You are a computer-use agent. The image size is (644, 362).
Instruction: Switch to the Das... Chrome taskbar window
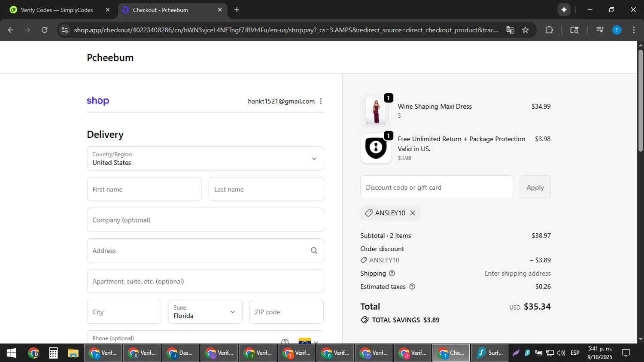pos(180,353)
